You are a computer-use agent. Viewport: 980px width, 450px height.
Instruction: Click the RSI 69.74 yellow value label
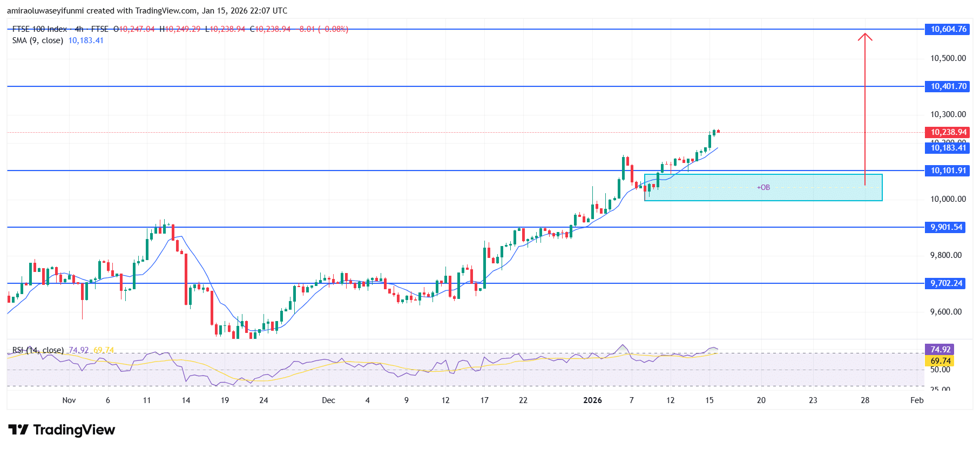tap(940, 361)
